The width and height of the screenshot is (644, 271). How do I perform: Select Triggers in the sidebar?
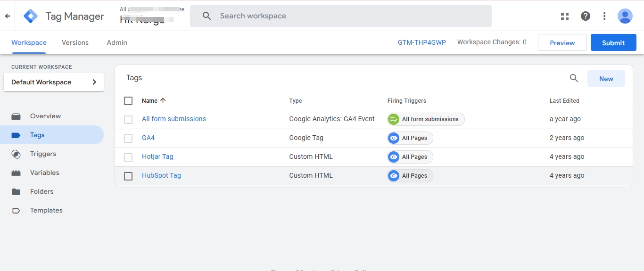coord(52,154)
